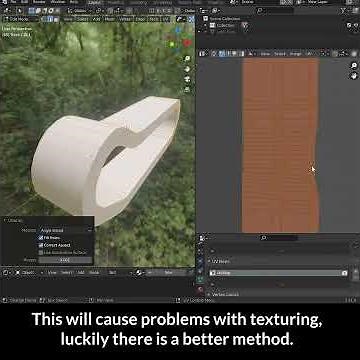Open the Vertex menu in 3D viewport header
The image size is (360, 360).
(125, 19)
